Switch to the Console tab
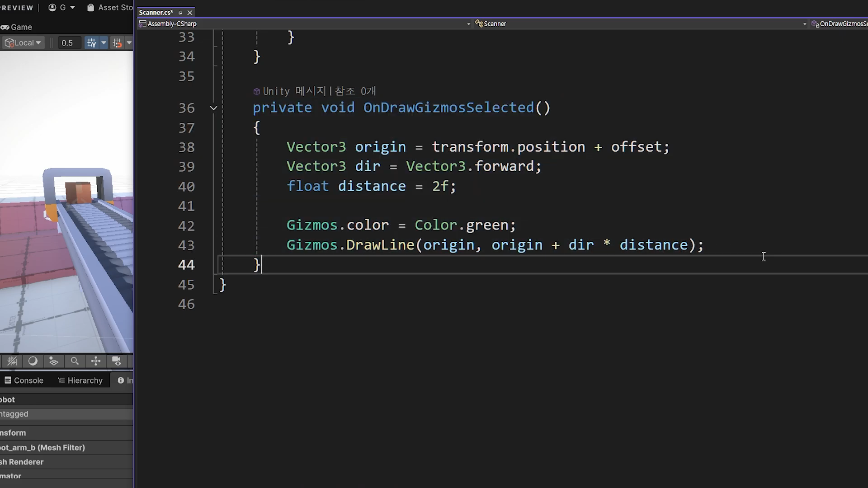 pos(24,380)
